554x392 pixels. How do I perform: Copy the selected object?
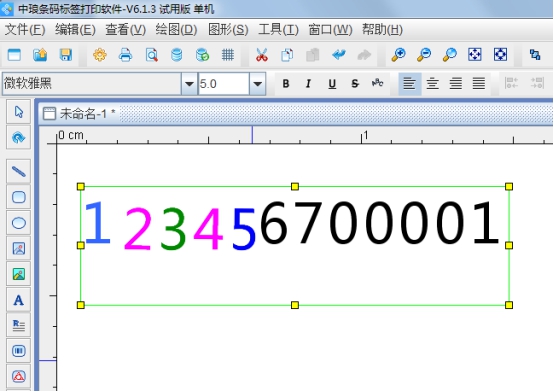[x=287, y=55]
